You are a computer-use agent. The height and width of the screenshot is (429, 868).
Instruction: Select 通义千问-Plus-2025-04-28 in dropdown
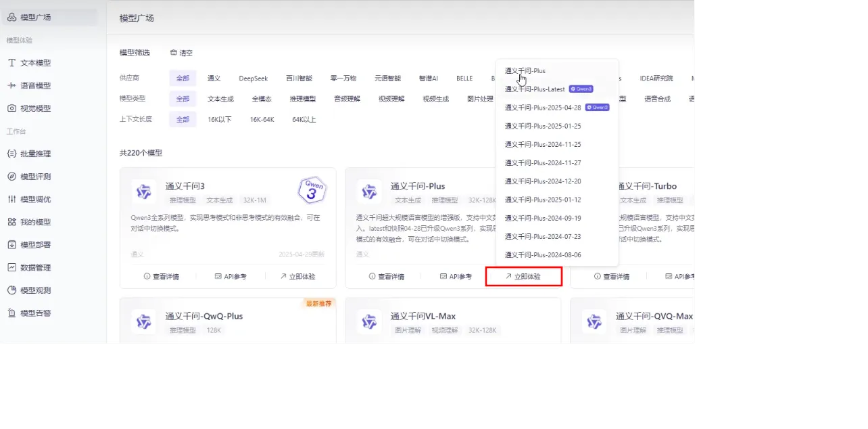click(543, 108)
